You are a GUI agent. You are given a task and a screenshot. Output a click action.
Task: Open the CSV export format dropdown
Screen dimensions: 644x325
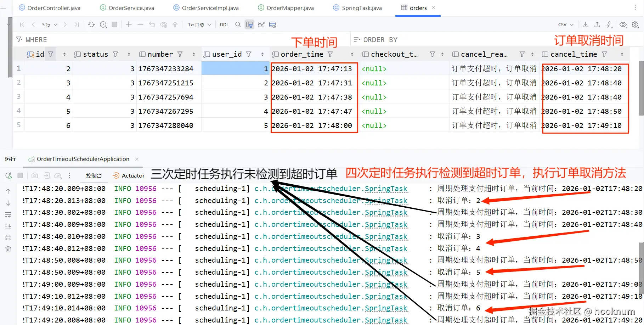click(x=566, y=24)
